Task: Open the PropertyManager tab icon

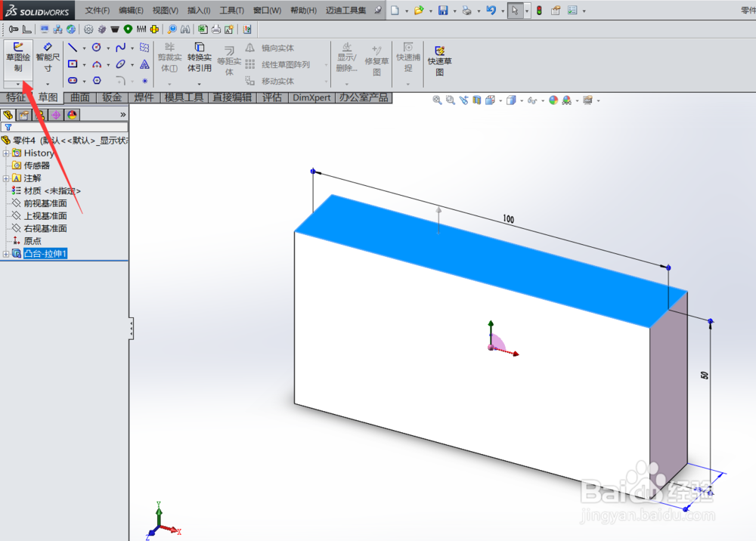Action: point(23,115)
